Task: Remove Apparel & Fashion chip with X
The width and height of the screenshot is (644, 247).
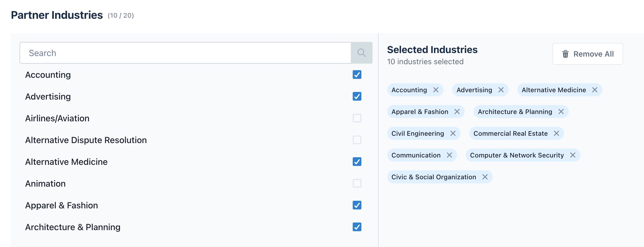Action: pos(457,112)
